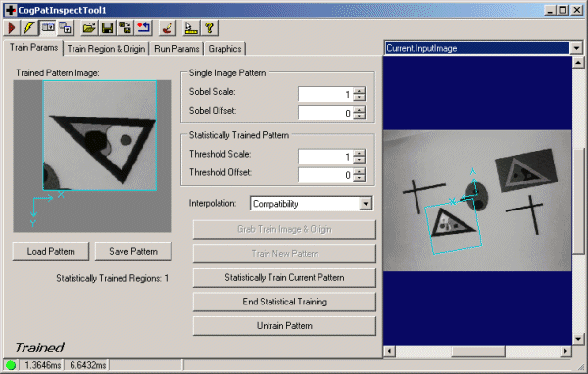This screenshot has height=374, width=588.
Task: Decrease Threshold Offset with down arrow
Action: click(360, 178)
